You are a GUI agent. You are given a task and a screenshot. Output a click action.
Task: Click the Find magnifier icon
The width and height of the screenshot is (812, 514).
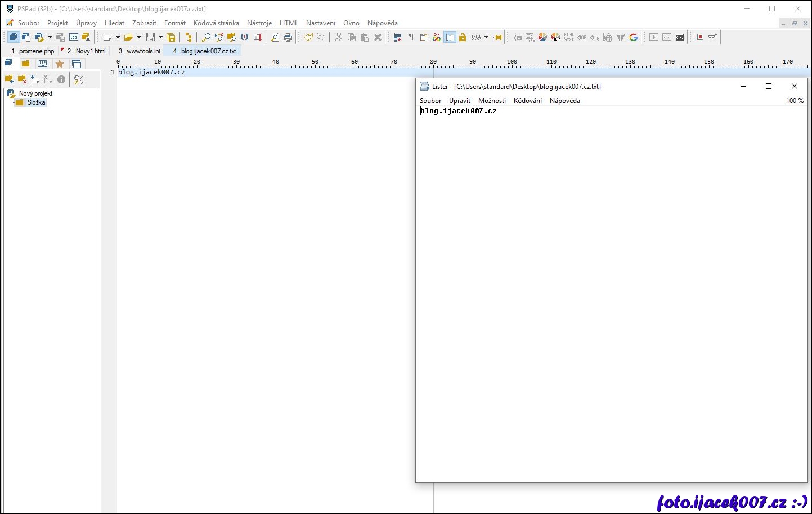click(x=206, y=37)
